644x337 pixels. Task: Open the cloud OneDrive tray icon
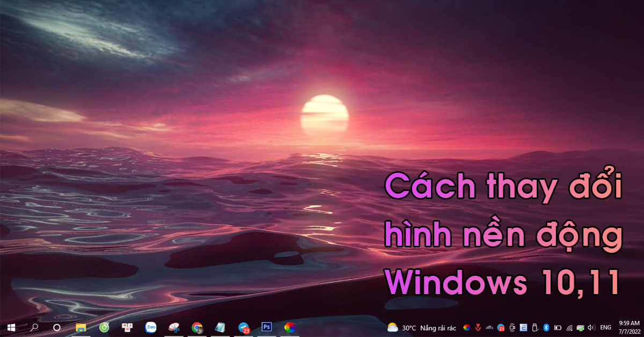489,327
